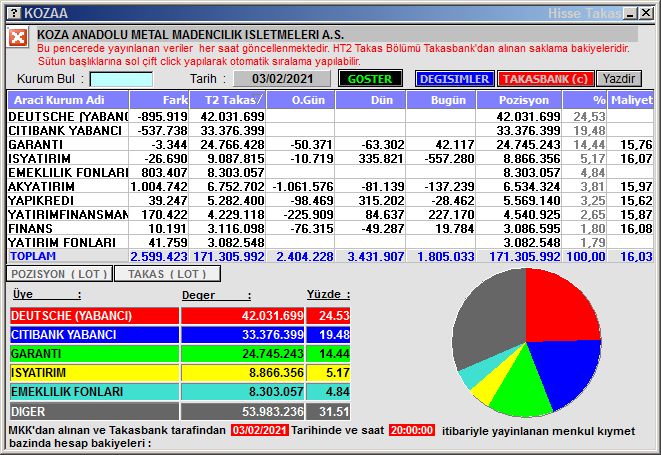Image resolution: width=661 pixels, height=455 pixels.
Task: Click the TOPLAM total row label
Action: pyautogui.click(x=33, y=256)
